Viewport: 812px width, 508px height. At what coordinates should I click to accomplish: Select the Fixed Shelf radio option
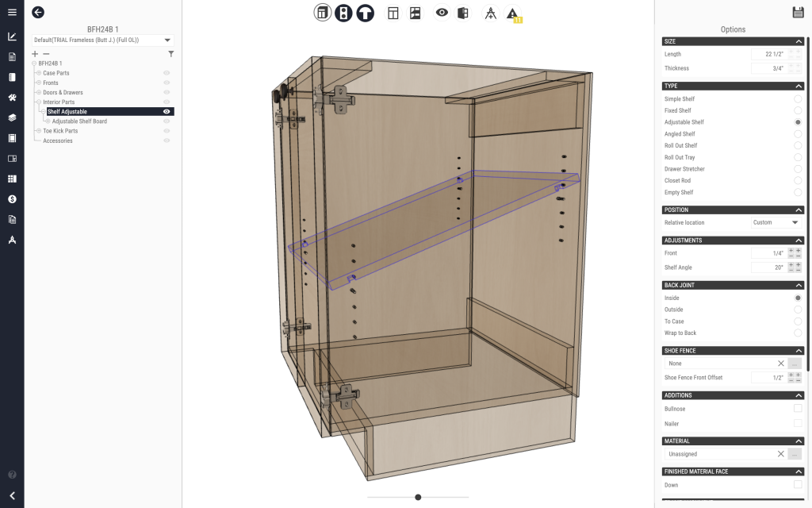click(x=798, y=111)
